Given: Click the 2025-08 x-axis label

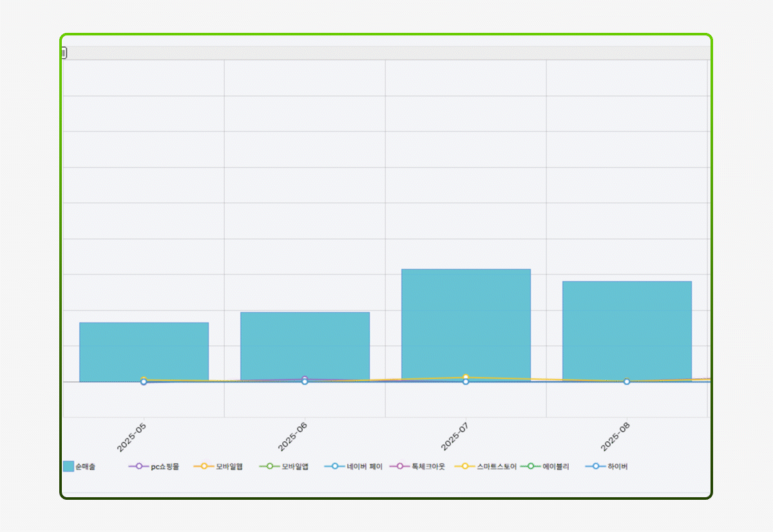Looking at the screenshot, I should pos(615,437).
